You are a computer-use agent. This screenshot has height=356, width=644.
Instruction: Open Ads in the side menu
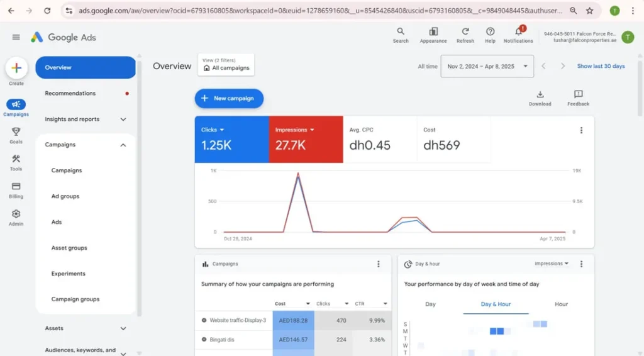pos(56,222)
